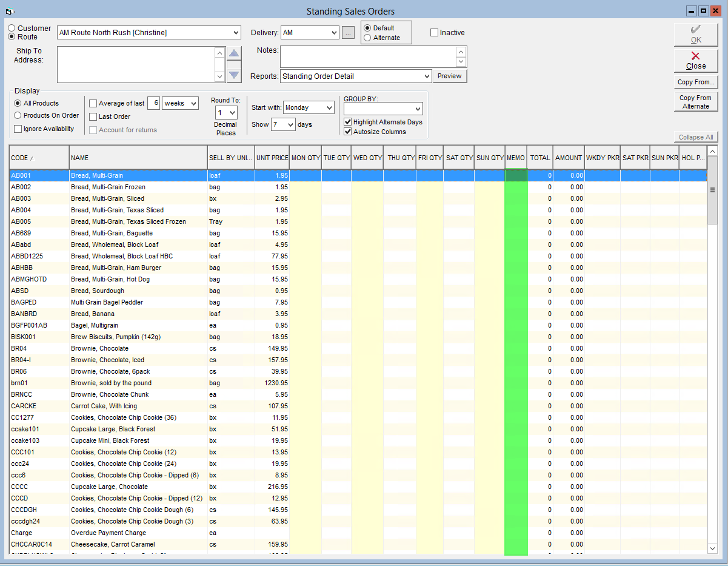
Task: Click the OK button
Action: [696, 35]
